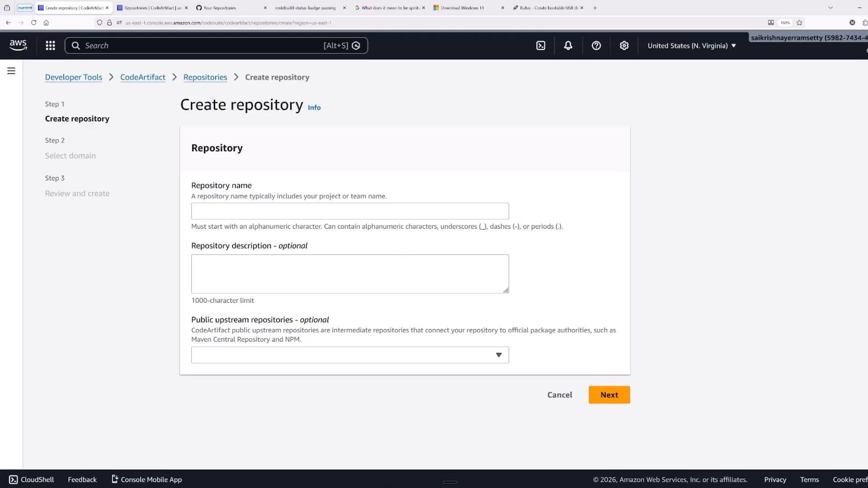Switch to the Rufus bootable USB tab
This screenshot has width=868, height=488.
[548, 8]
